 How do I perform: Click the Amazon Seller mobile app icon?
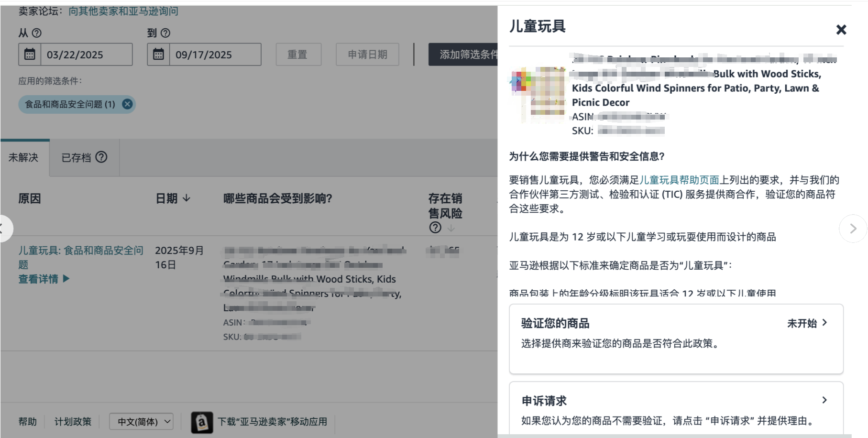click(x=202, y=422)
